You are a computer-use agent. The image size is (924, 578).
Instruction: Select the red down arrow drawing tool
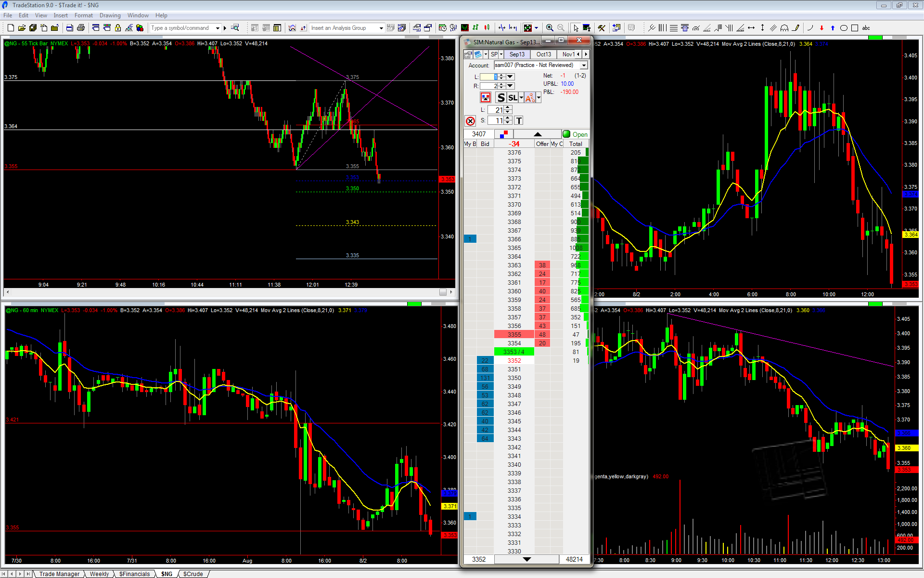pyautogui.click(x=821, y=28)
